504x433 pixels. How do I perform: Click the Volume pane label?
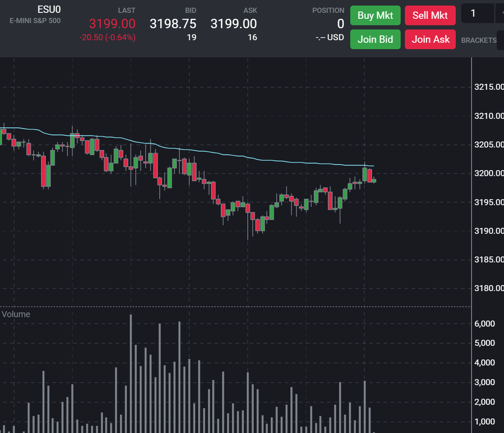pyautogui.click(x=16, y=314)
